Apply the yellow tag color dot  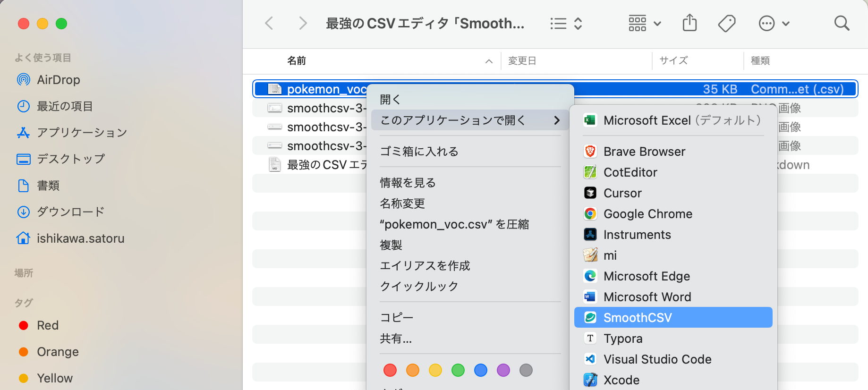[x=435, y=370]
